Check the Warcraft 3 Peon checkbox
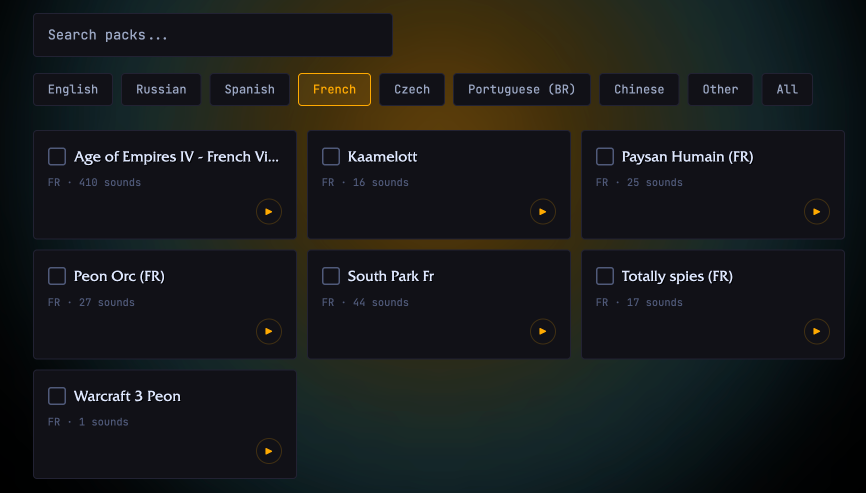This screenshot has height=493, width=866. 57,396
